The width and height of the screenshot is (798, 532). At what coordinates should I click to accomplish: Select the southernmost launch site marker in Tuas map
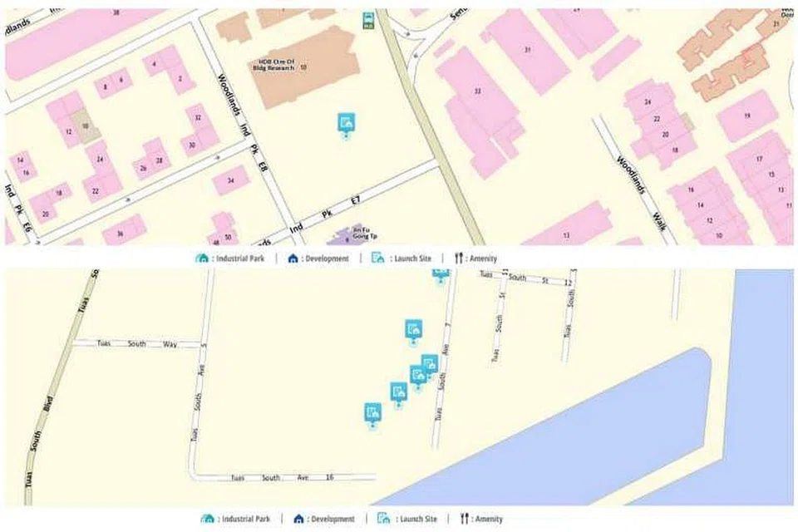(x=373, y=413)
